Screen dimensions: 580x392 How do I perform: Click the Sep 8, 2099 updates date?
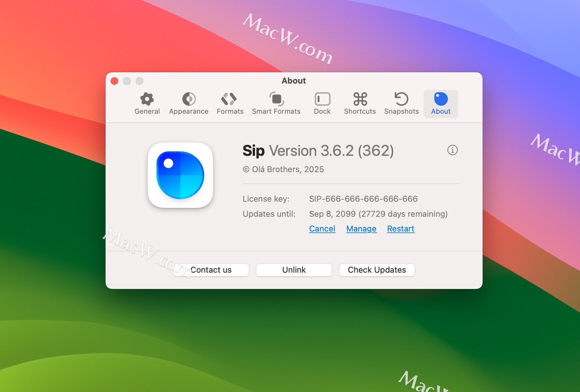pyautogui.click(x=378, y=214)
